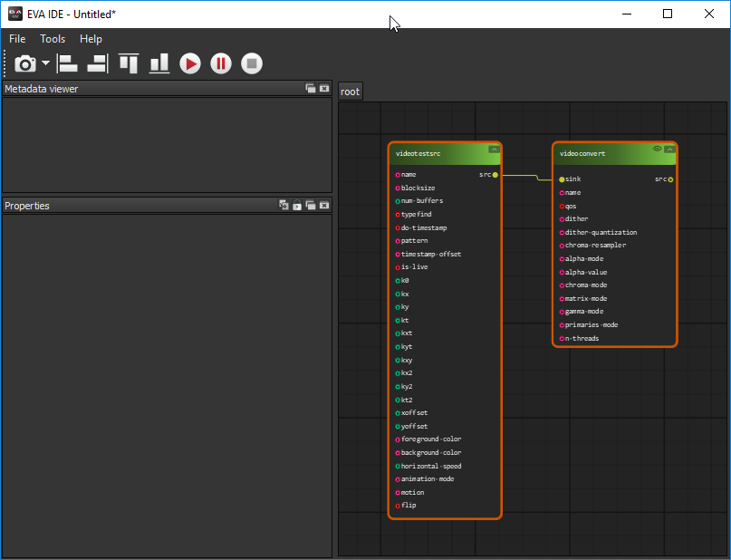Image resolution: width=731 pixels, height=560 pixels.
Task: Align selected nodes to right edge
Action: tap(97, 63)
